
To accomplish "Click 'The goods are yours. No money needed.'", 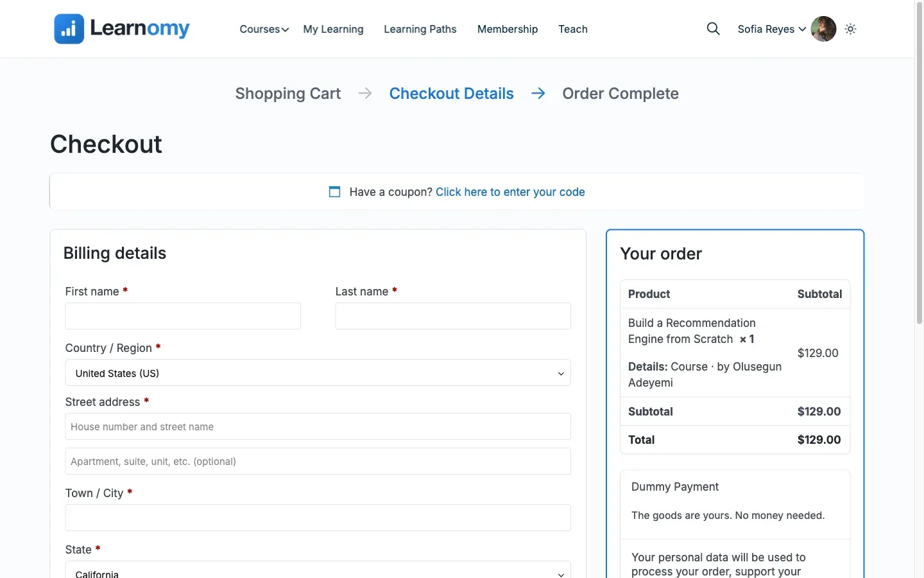I will click(x=728, y=516).
